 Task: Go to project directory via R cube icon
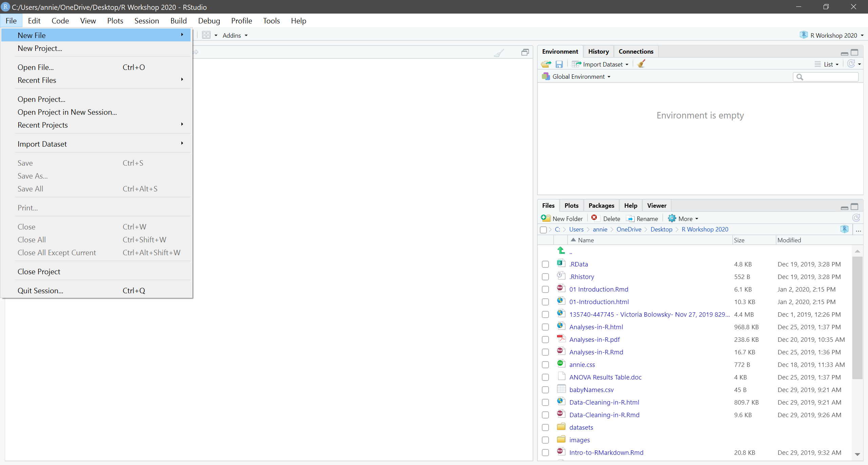844,229
